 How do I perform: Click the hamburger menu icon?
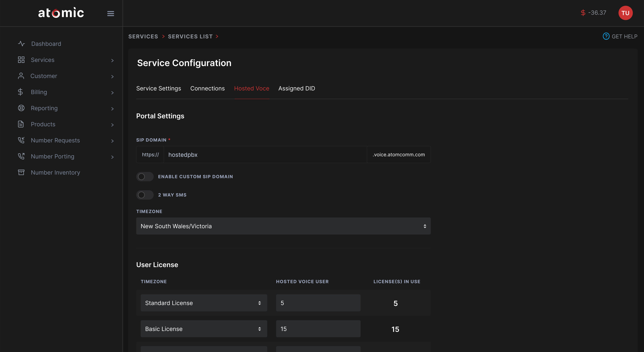coord(110,13)
